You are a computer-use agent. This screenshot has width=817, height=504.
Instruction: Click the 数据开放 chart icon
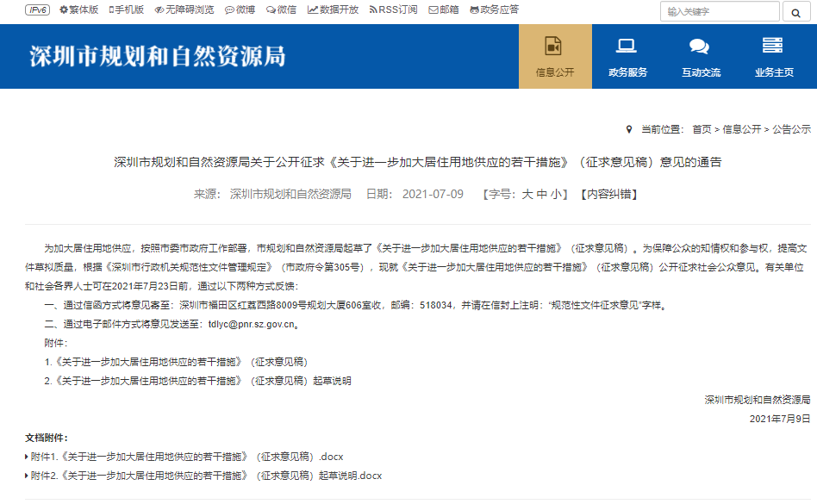coord(313,9)
